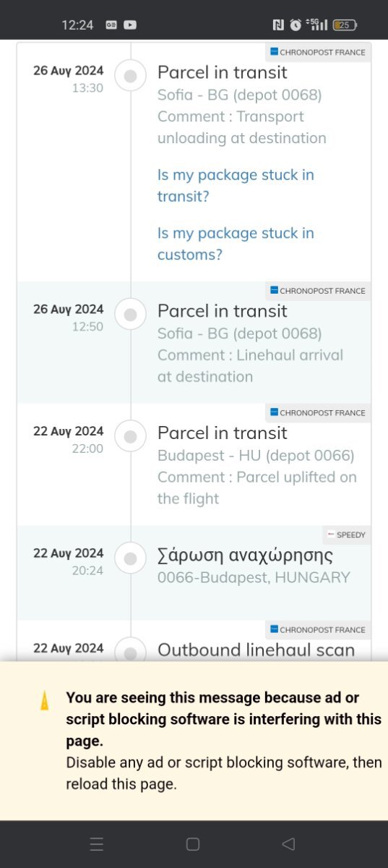
Task: Open recent apps via hamburger navigation icon
Action: pos(97,843)
